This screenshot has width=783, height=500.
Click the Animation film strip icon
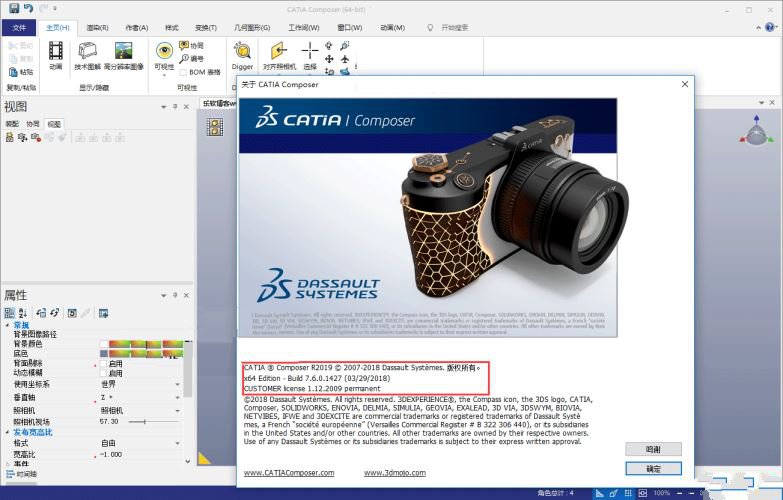tap(55, 50)
